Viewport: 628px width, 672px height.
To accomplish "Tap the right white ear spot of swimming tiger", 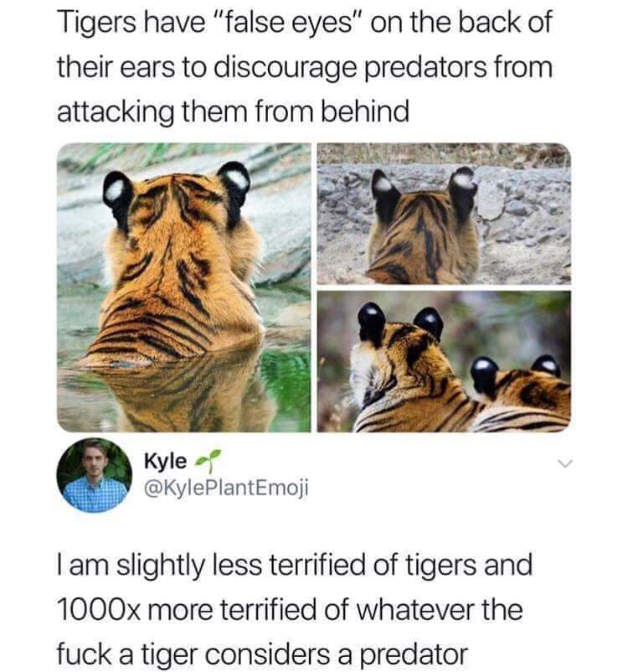I will click(237, 178).
